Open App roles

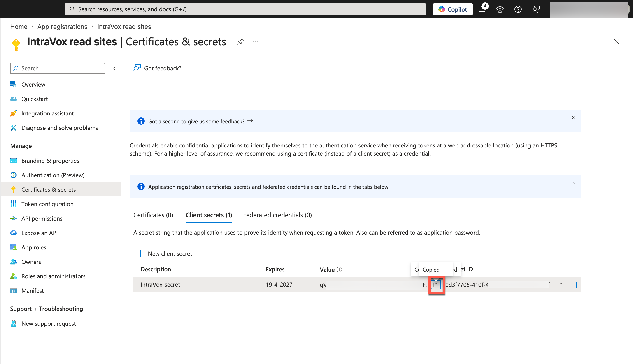click(34, 247)
